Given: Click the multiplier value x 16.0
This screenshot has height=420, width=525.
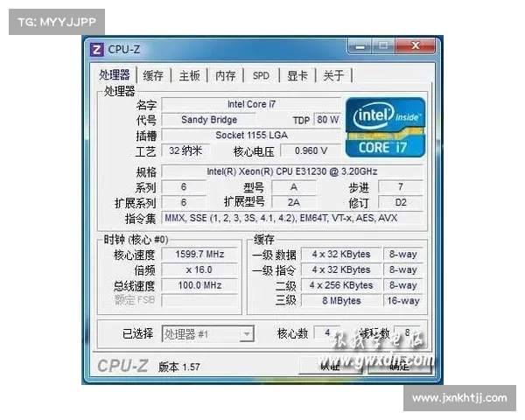Looking at the screenshot, I should pos(199,269).
